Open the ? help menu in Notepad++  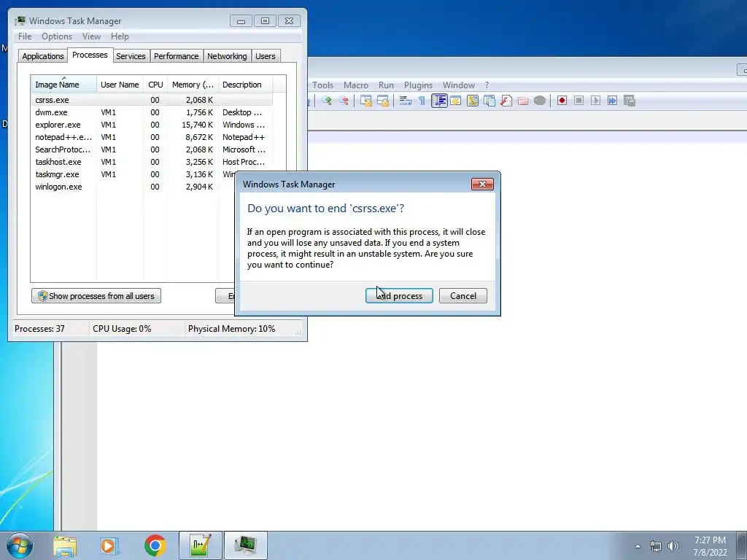[487, 85]
